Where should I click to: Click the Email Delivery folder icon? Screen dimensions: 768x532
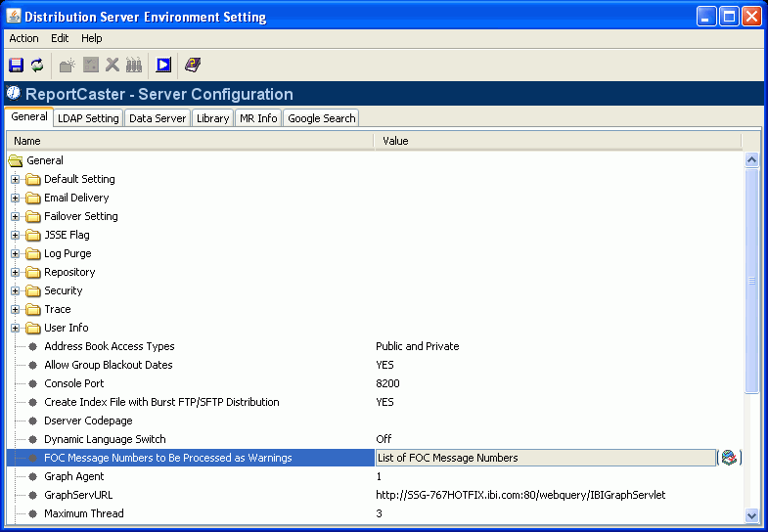coord(33,198)
